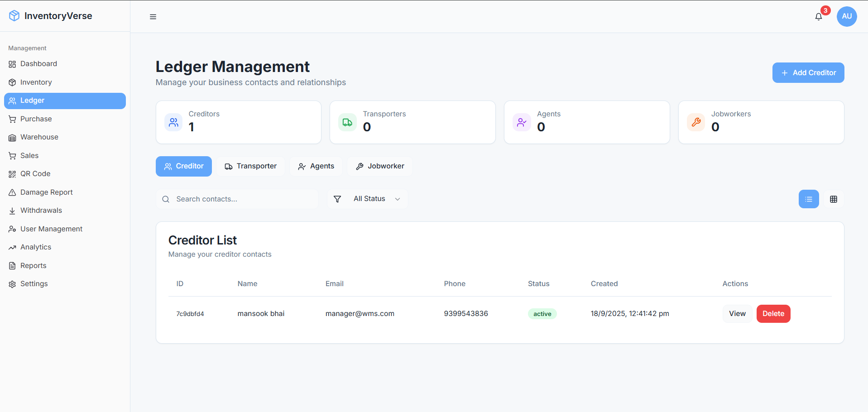Switch to the Transporter contact type
The image size is (868, 412).
point(250,166)
